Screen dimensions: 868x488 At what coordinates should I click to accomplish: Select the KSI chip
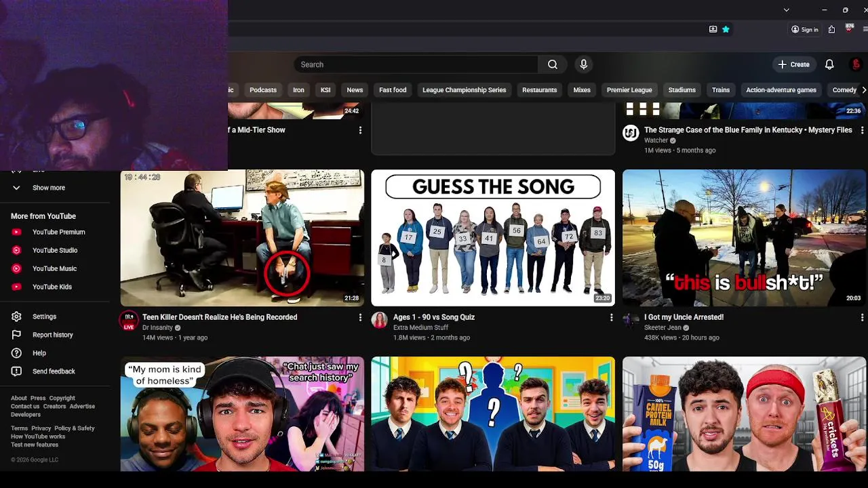(x=325, y=89)
